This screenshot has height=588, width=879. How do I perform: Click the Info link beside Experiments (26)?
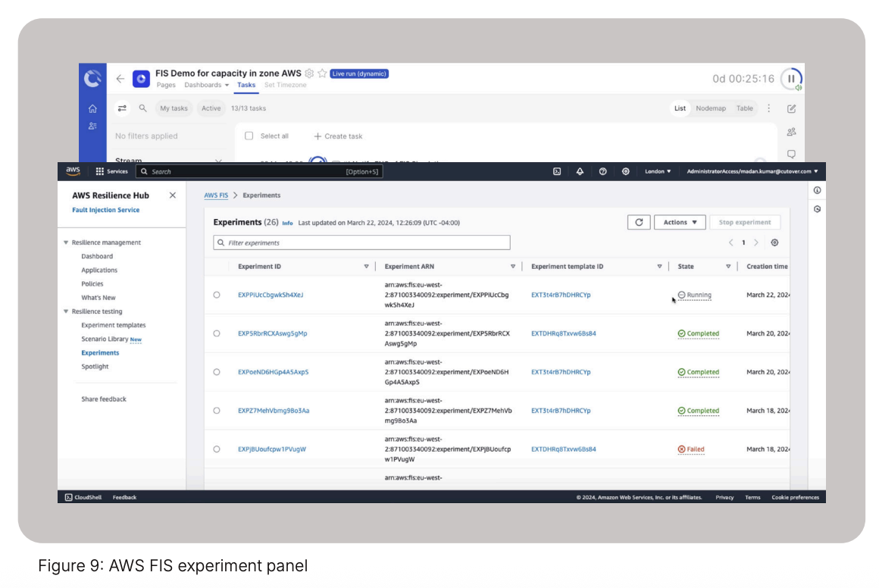287,223
